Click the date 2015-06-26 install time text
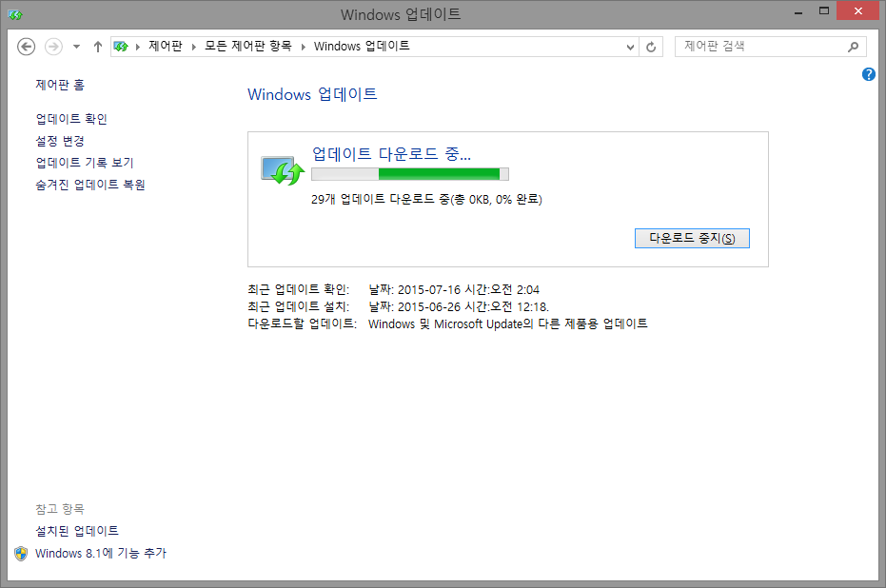Image resolution: width=886 pixels, height=588 pixels. pos(459,306)
